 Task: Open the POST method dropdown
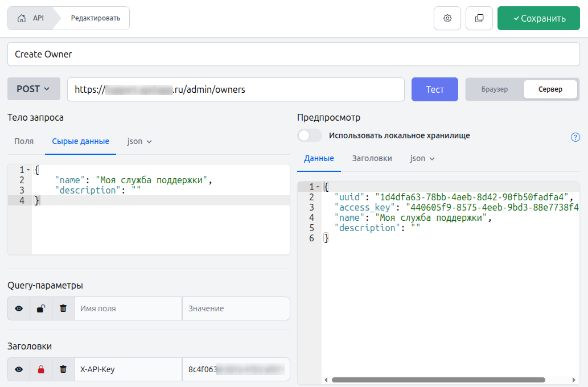34,89
